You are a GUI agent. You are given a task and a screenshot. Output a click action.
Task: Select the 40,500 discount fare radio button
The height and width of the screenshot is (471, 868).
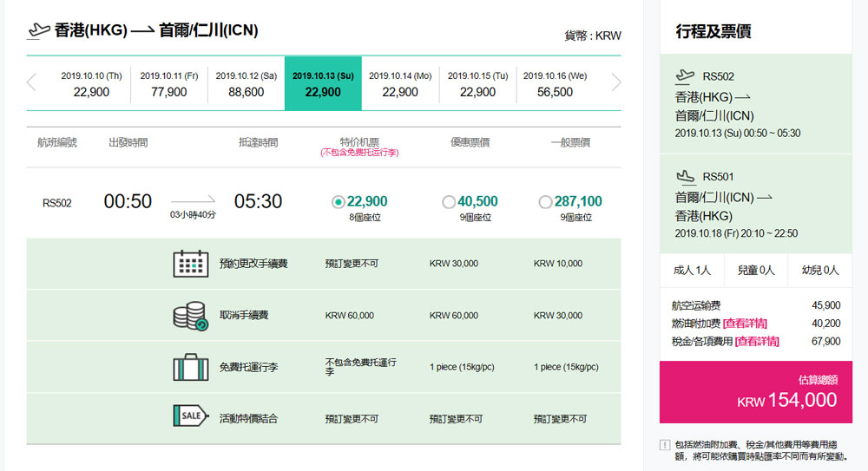448,202
